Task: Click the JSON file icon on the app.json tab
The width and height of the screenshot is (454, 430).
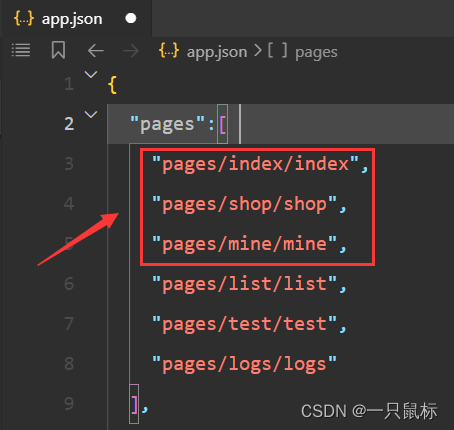Action: coord(24,18)
